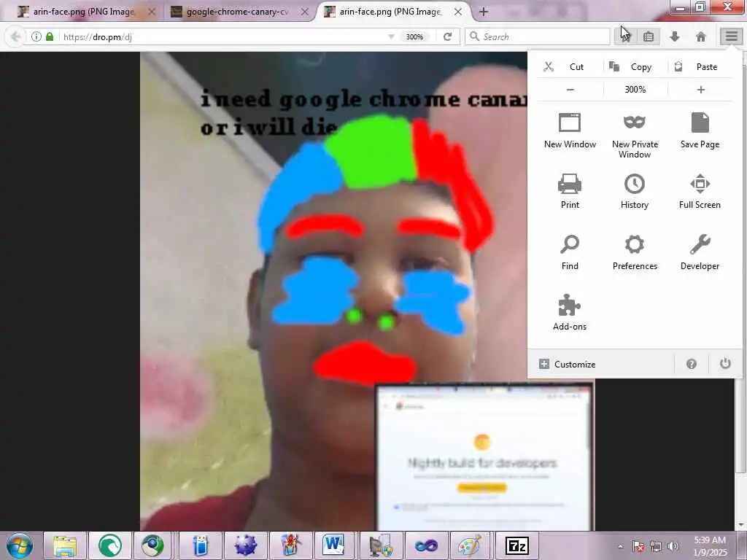747x560 pixels.
Task: Click the Find icon
Action: 570,244
